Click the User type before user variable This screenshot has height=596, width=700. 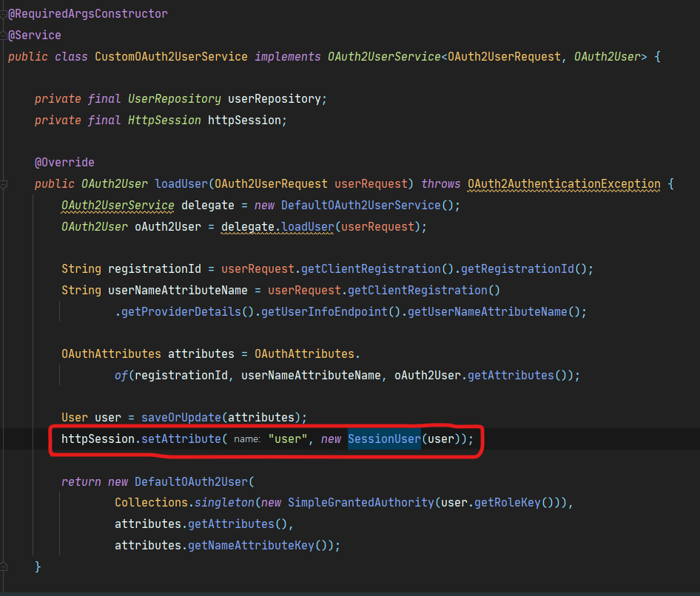coord(75,418)
